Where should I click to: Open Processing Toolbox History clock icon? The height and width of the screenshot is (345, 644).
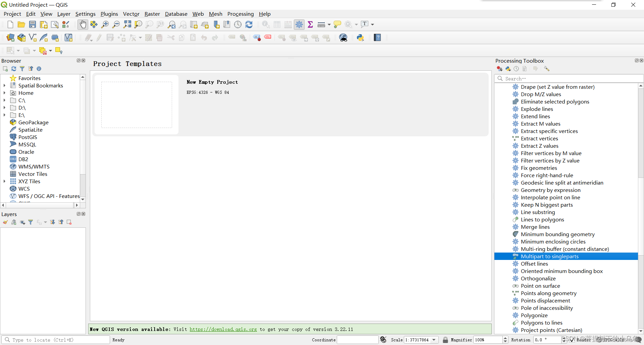pyautogui.click(x=516, y=69)
